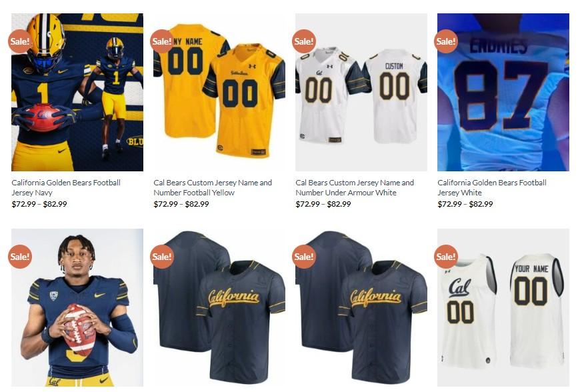Image resolution: width=580 pixels, height=392 pixels.
Task: View second navy California baseball jersey image
Action: pos(361,307)
